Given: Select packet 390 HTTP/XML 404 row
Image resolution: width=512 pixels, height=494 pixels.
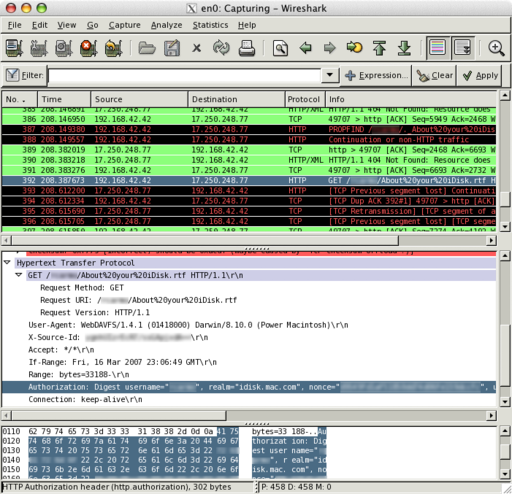Looking at the screenshot, I should pyautogui.click(x=249, y=160).
